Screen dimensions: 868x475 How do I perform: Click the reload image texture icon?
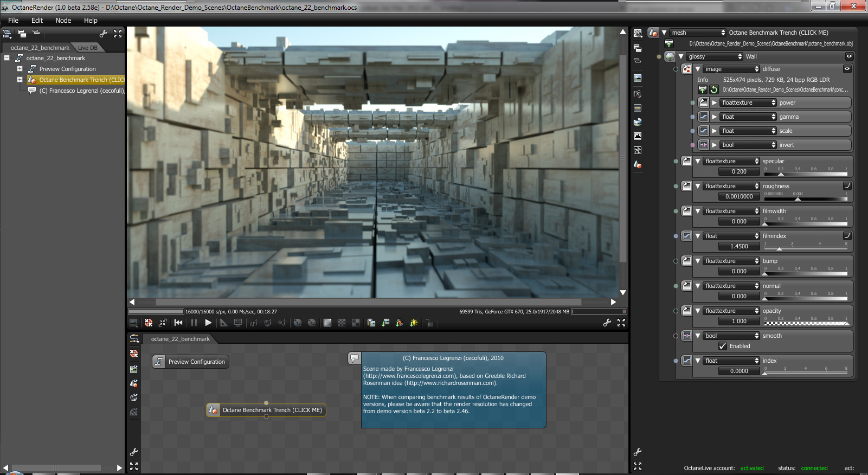pos(714,89)
